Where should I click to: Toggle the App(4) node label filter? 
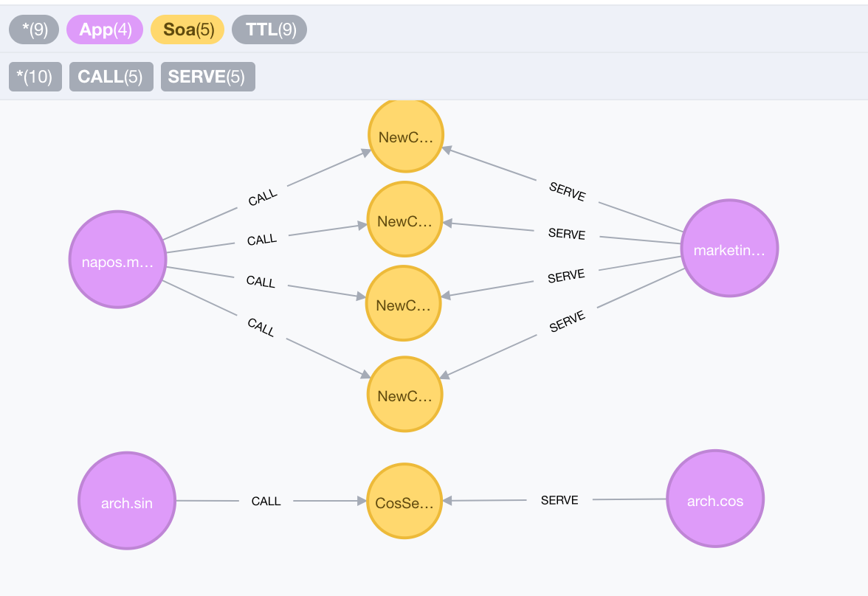click(x=104, y=30)
